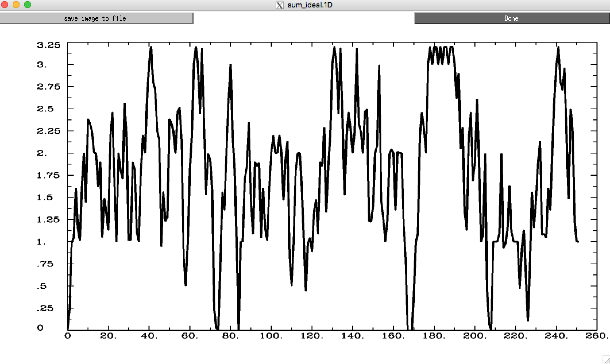The image size is (610, 364).
Task: Minimize the window with the yellow button
Action: click(x=16, y=5)
